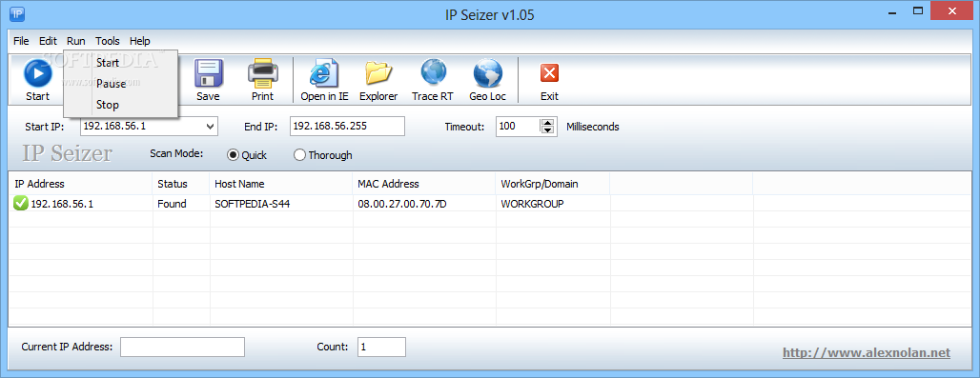Click the red Exit icon
Image resolution: width=980 pixels, height=378 pixels.
549,73
